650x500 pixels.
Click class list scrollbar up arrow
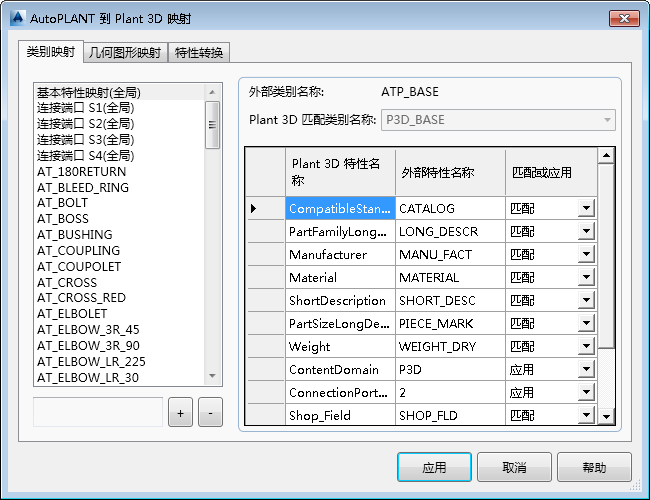[212, 92]
